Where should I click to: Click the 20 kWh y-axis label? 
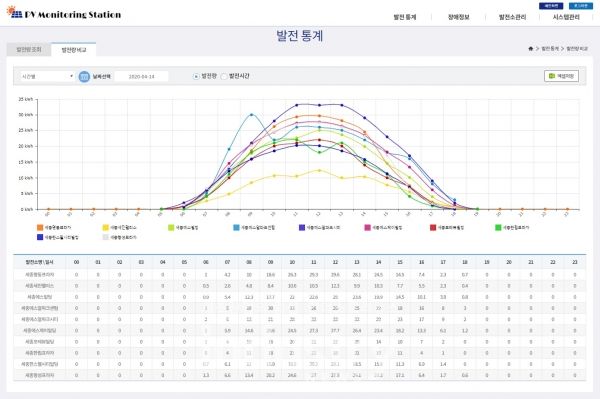coord(26,146)
